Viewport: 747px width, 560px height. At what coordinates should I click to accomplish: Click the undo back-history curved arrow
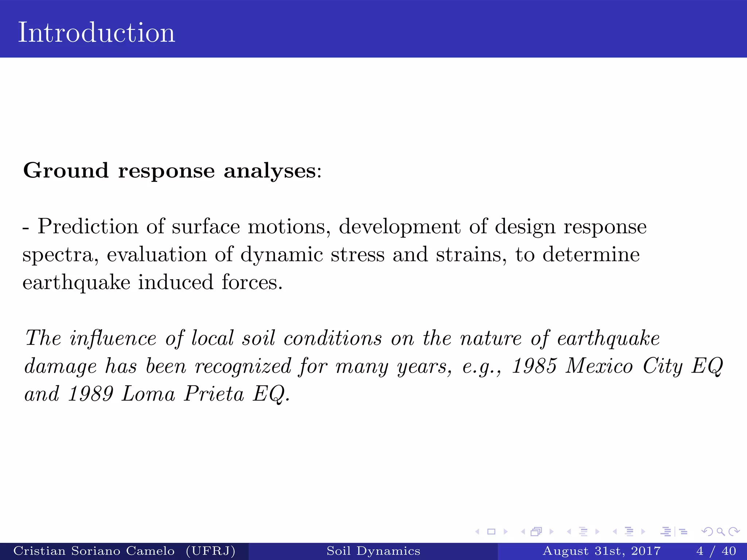coord(707,532)
